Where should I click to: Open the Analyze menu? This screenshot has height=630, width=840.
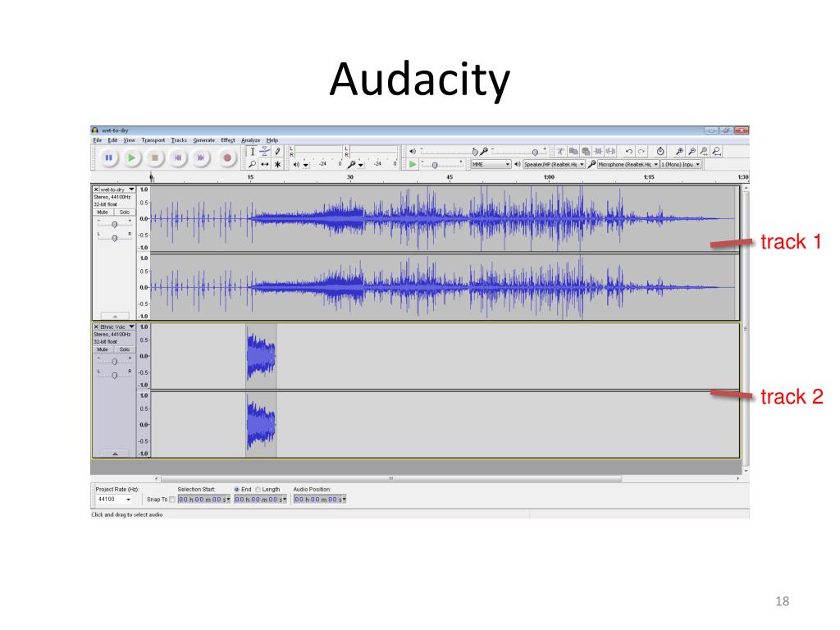tap(251, 140)
